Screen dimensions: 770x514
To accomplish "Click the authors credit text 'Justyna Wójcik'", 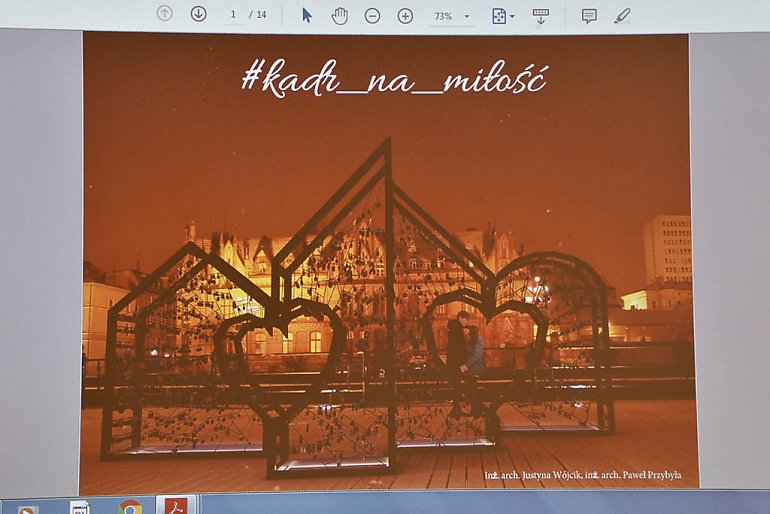I will [x=552, y=475].
